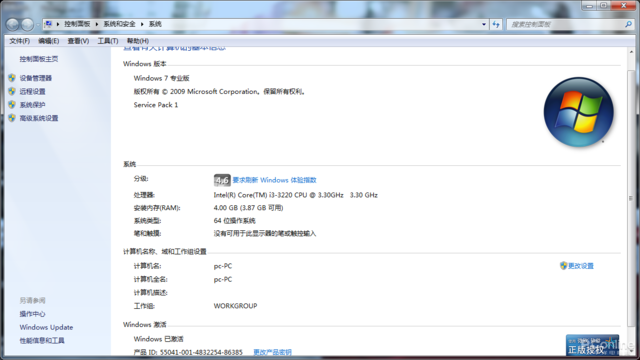The width and height of the screenshot is (640, 360).
Task: Open 高级系统设置 link
Action: coord(39,118)
